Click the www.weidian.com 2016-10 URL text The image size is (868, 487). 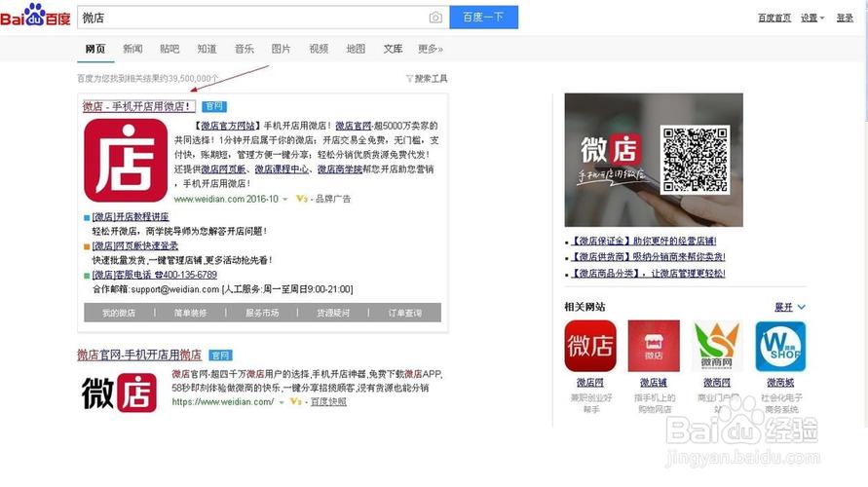click(x=226, y=199)
